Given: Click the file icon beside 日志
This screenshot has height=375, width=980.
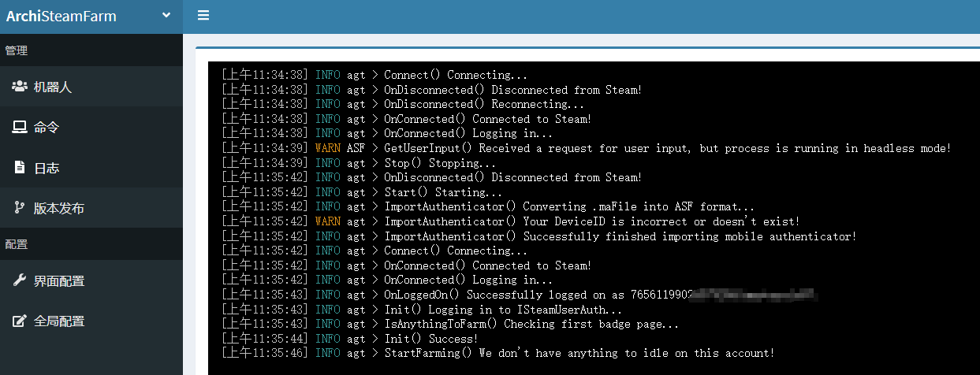Looking at the screenshot, I should (x=19, y=168).
